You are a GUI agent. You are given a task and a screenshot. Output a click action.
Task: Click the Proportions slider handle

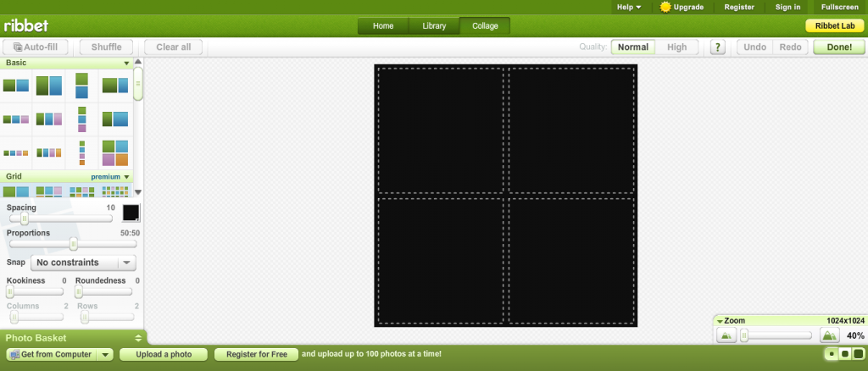73,244
